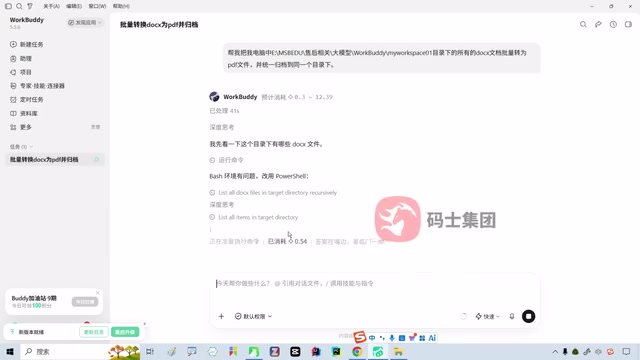Show hidden system tray icons
The image size is (640, 360).
click(555, 351)
